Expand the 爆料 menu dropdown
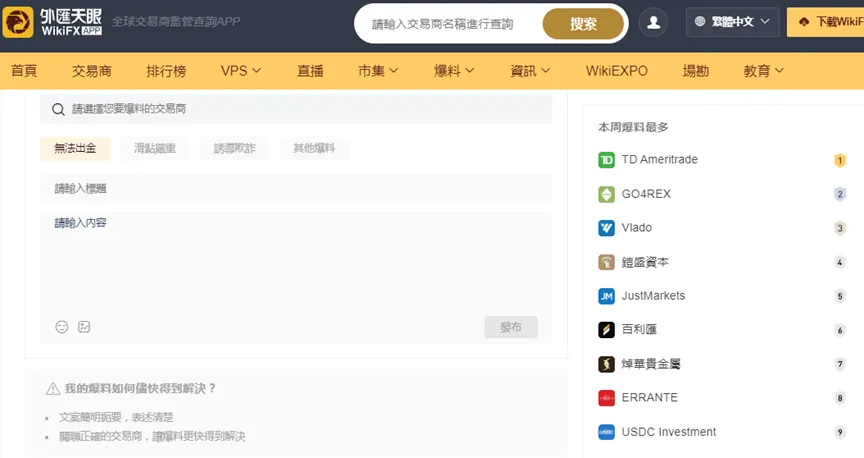Viewport: 864px width, 458px height. pos(454,71)
